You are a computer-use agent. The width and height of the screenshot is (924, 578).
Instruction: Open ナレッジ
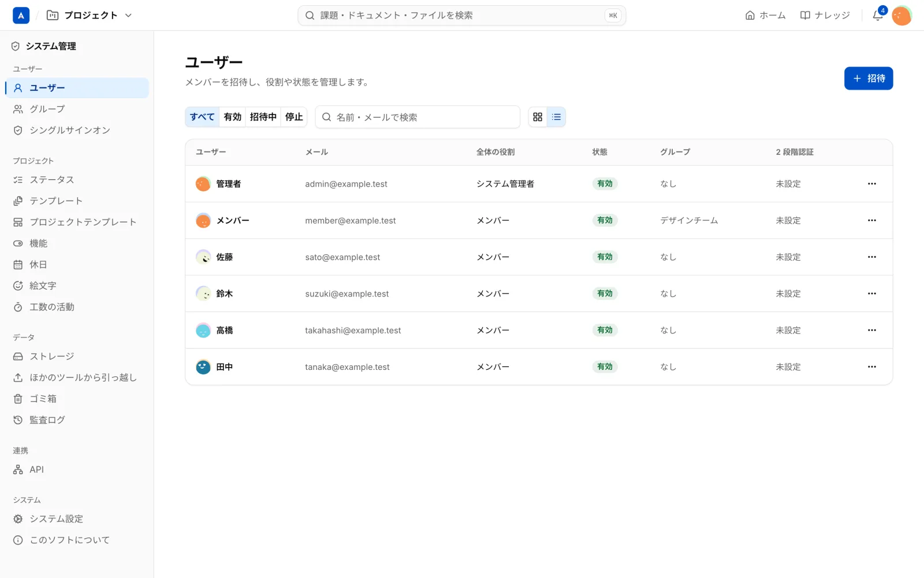(825, 16)
